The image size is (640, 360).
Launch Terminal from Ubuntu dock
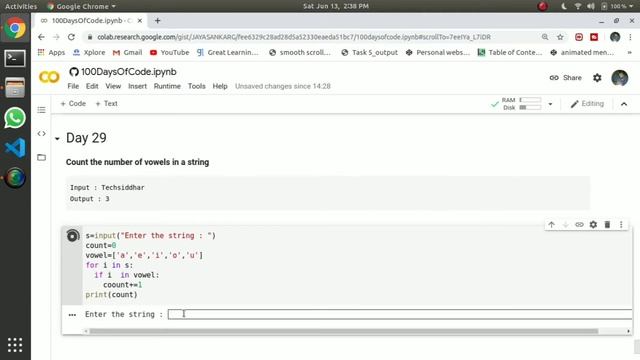(15, 58)
